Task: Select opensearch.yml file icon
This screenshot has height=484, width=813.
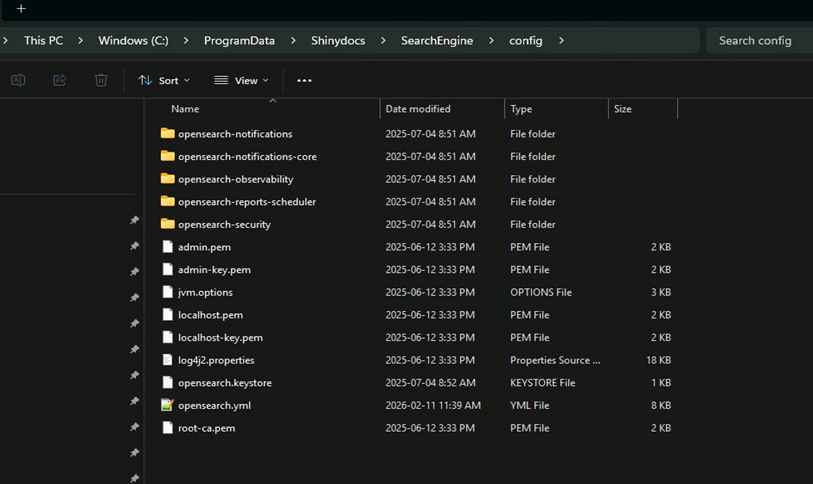Action: tap(167, 405)
